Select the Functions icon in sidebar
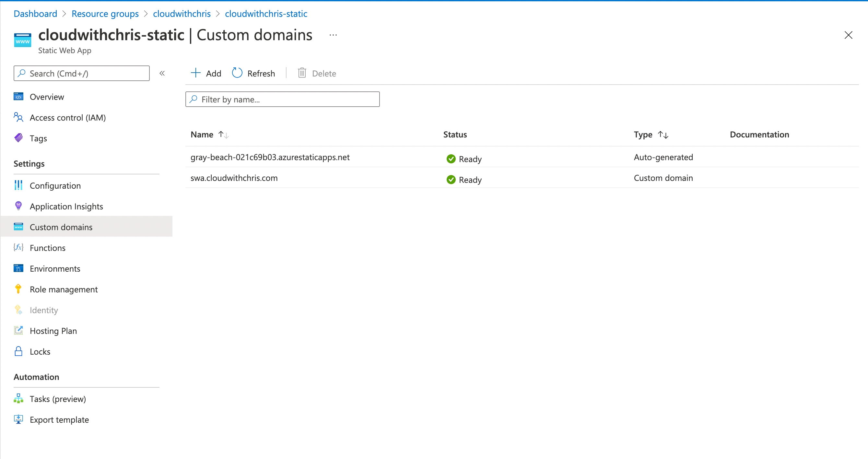This screenshot has height=459, width=868. click(18, 248)
